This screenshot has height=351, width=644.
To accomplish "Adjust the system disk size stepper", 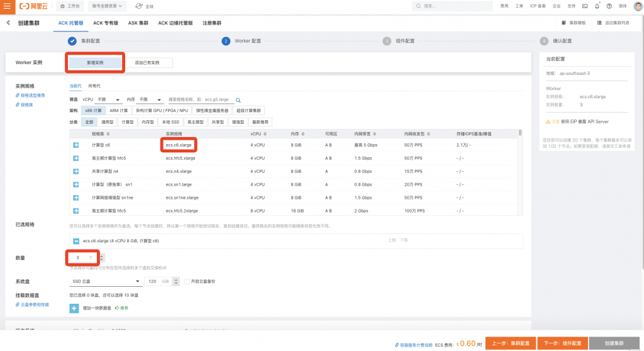I will pyautogui.click(x=176, y=282).
